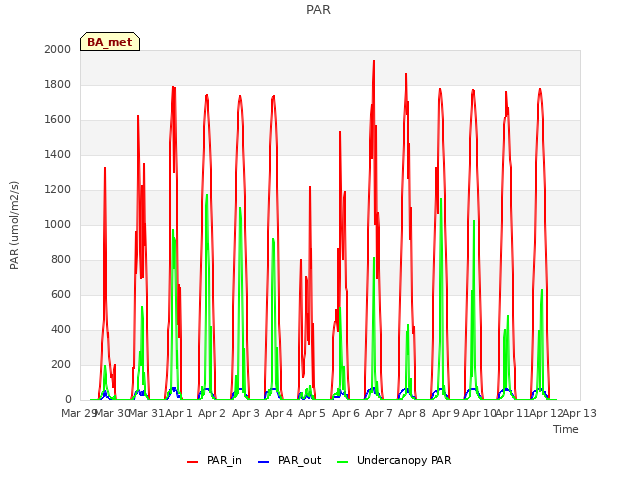Click the red PAR_in legend swatch
Screen dimensions: 640x480
(x=192, y=462)
